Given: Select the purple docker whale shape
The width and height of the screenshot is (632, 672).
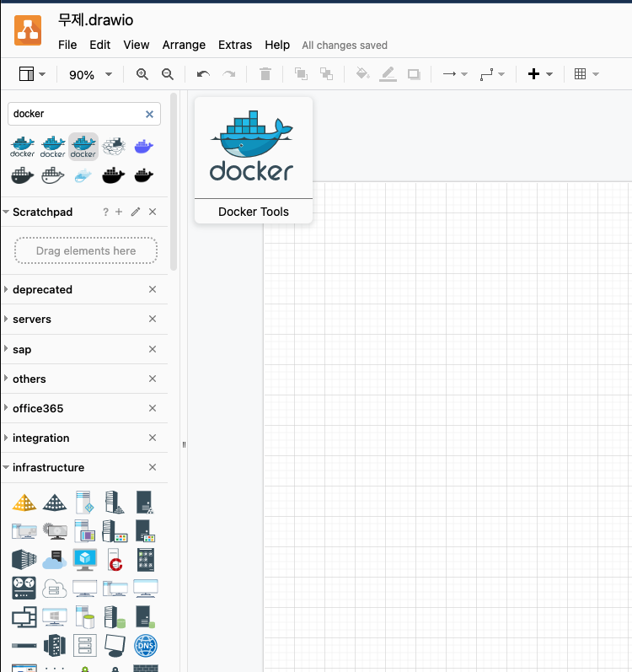Looking at the screenshot, I should pyautogui.click(x=144, y=147).
